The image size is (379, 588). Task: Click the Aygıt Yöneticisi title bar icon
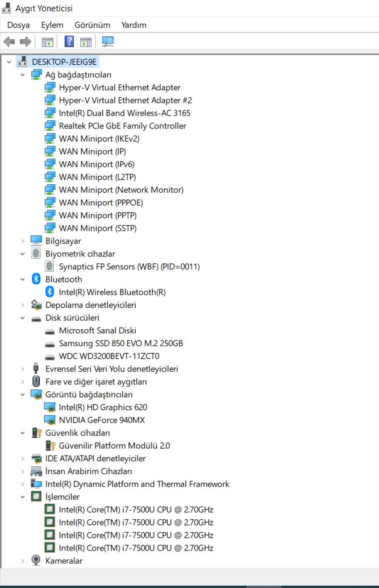click(x=6, y=7)
